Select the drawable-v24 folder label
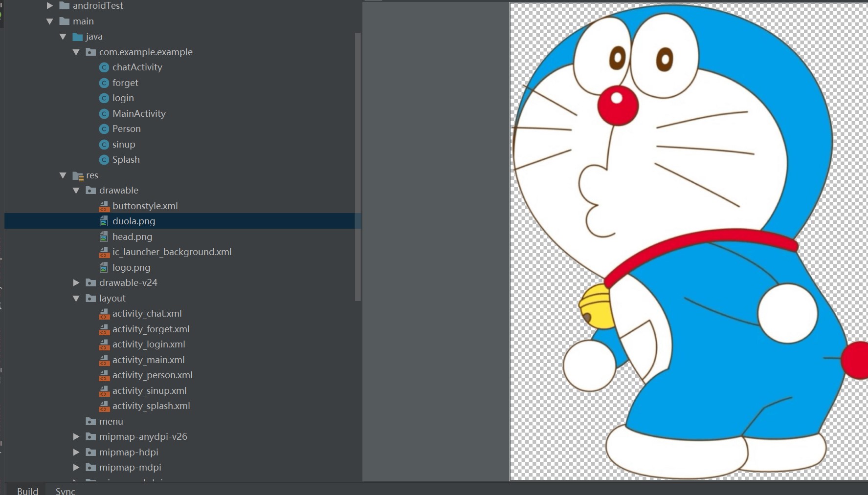Viewport: 868px width, 495px height. (x=128, y=282)
